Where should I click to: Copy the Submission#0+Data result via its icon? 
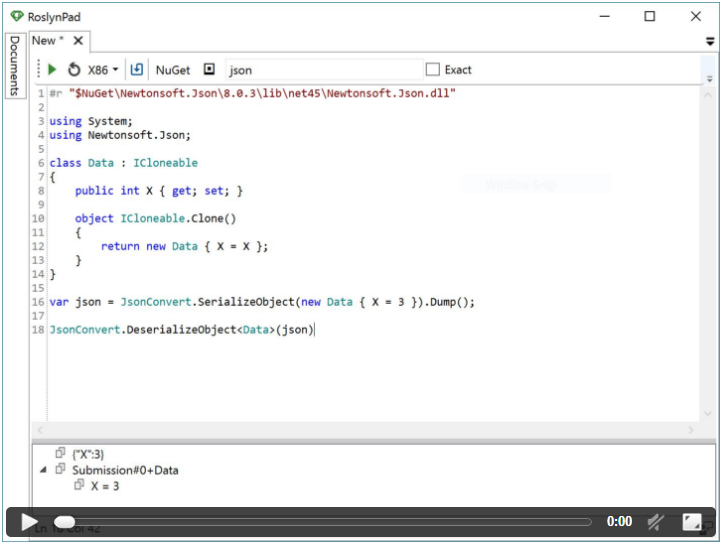pos(61,469)
